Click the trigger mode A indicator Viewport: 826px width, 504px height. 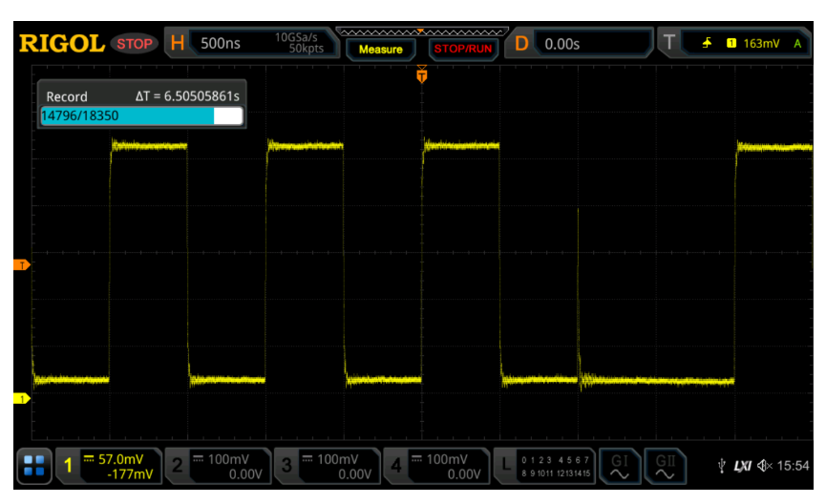[797, 44]
